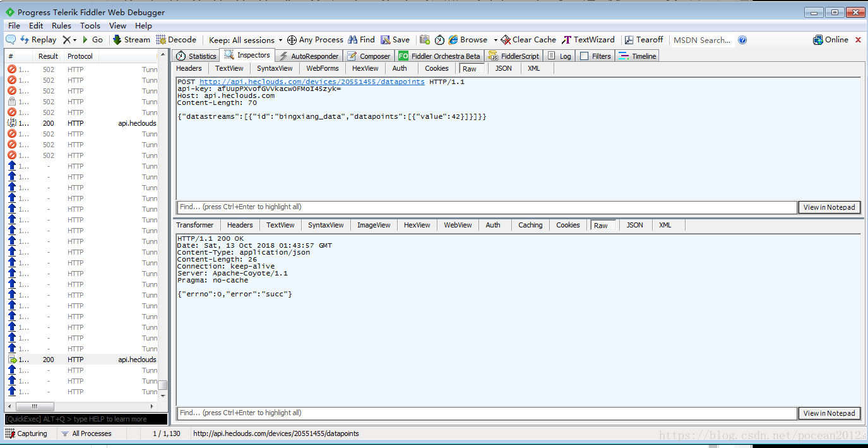The width and height of the screenshot is (868, 448).
Task: Open the Edit menu
Action: click(36, 26)
